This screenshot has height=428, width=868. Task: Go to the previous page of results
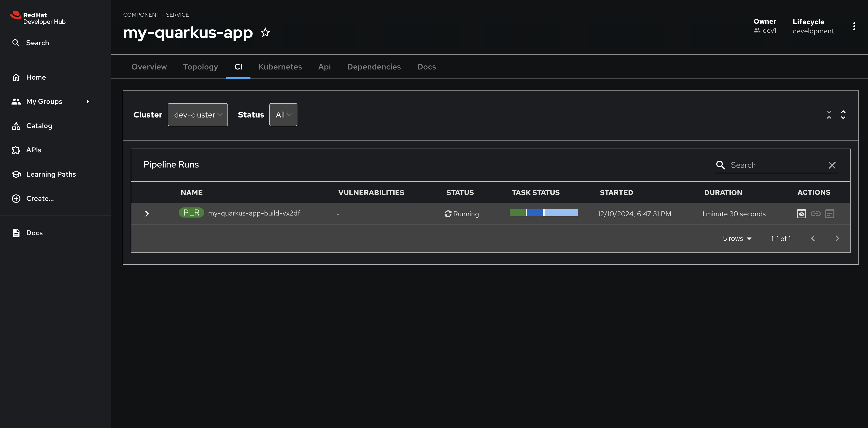(813, 239)
